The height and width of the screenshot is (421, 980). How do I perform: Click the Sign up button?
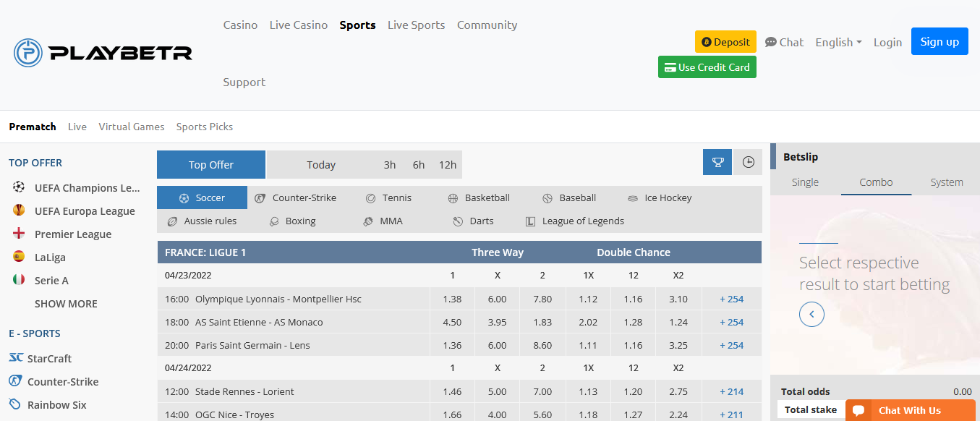point(939,41)
